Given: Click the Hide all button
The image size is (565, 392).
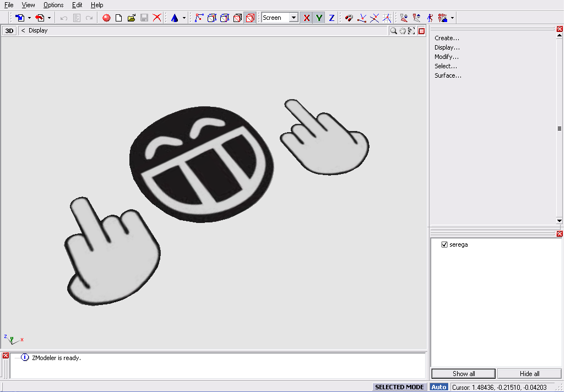Looking at the screenshot, I should pyautogui.click(x=529, y=374).
